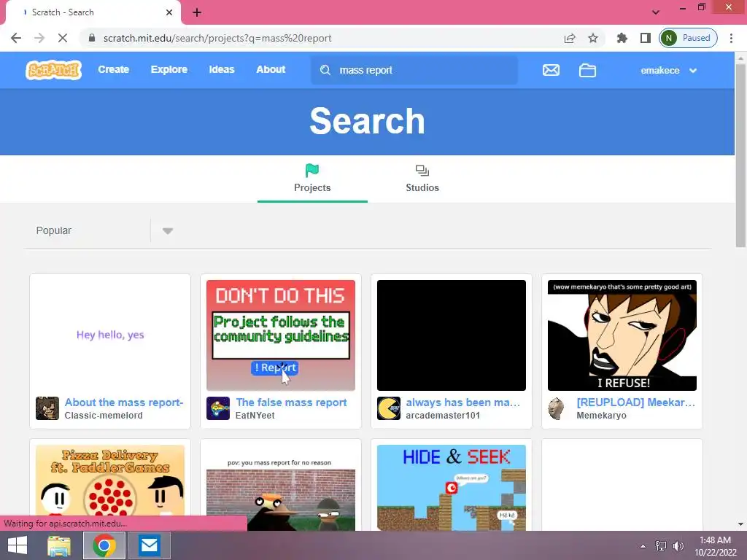Close the Scratch - Search tab
Screen dimensions: 747x560
pyautogui.click(x=169, y=12)
